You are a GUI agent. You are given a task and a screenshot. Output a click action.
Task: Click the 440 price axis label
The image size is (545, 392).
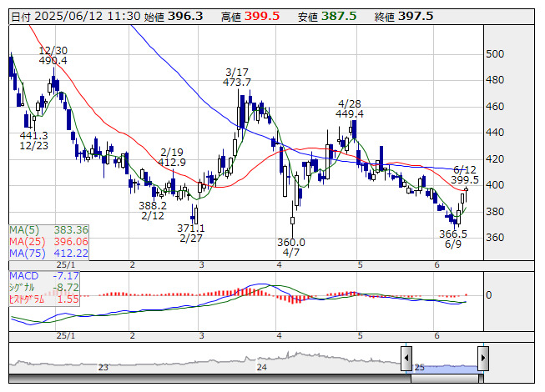pyautogui.click(x=495, y=133)
